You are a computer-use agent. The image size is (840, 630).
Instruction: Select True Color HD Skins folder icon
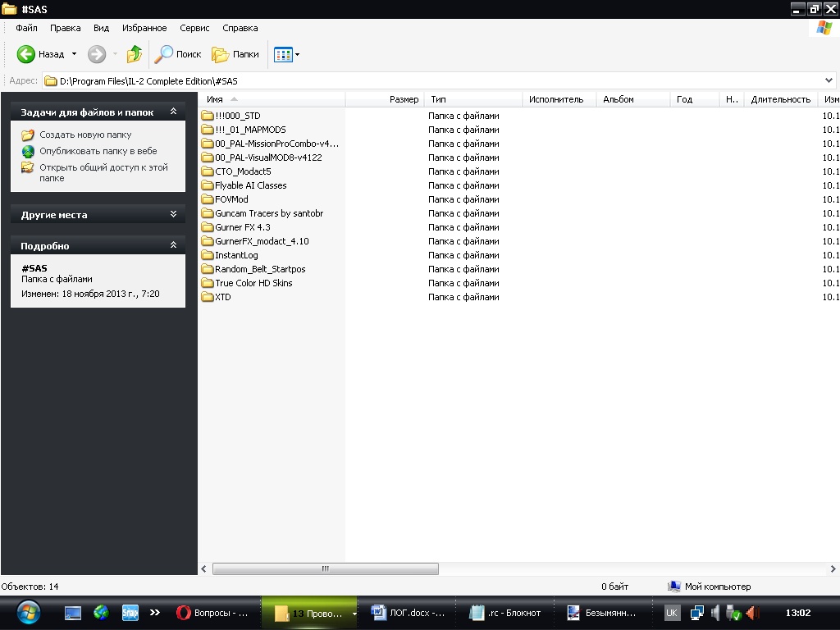208,283
